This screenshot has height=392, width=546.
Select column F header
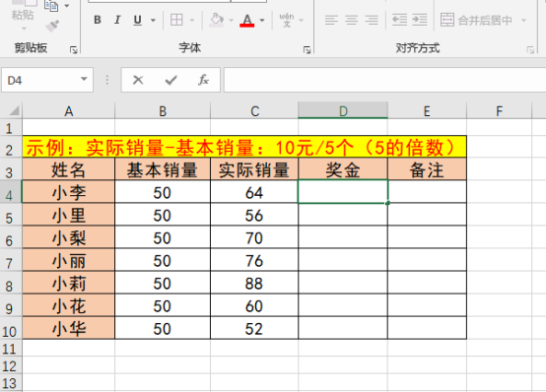(x=499, y=111)
